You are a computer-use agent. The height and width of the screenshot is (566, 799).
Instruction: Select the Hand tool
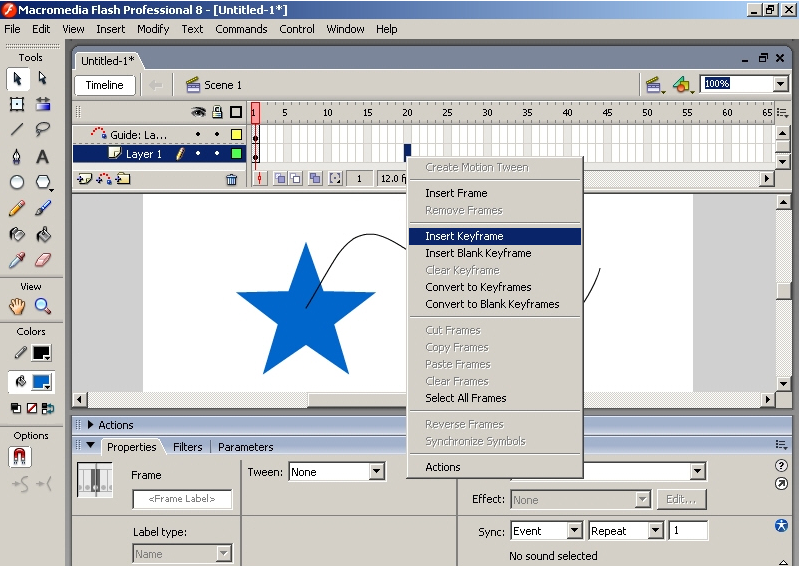tap(17, 306)
